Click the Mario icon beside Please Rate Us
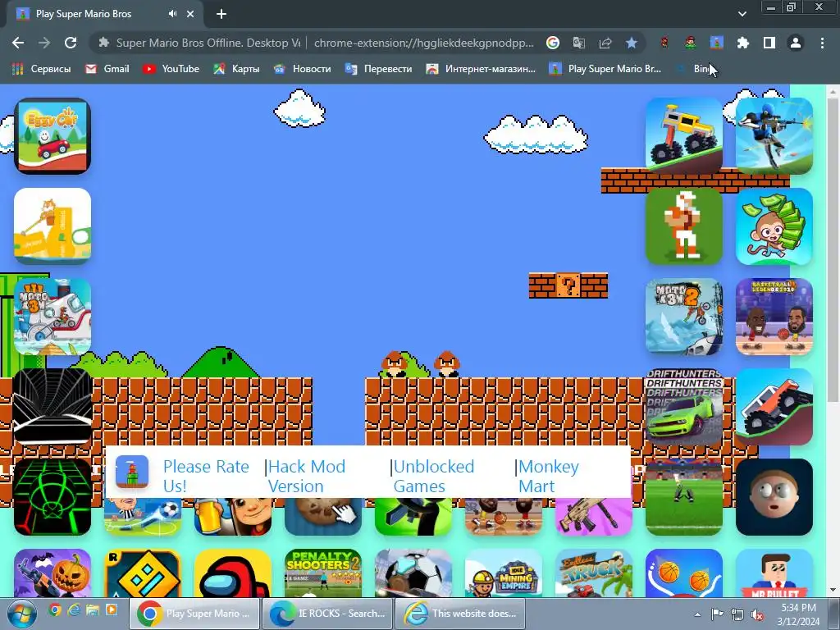 (132, 472)
